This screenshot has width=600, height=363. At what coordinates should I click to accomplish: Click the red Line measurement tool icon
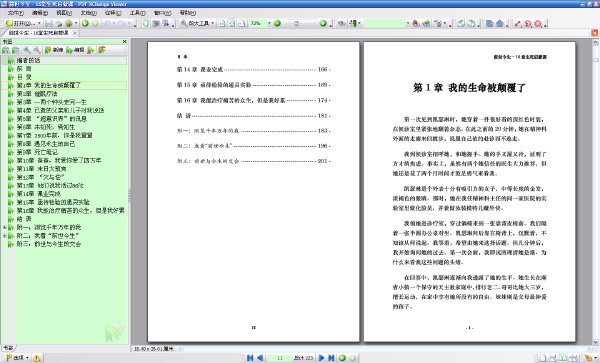tap(517, 23)
